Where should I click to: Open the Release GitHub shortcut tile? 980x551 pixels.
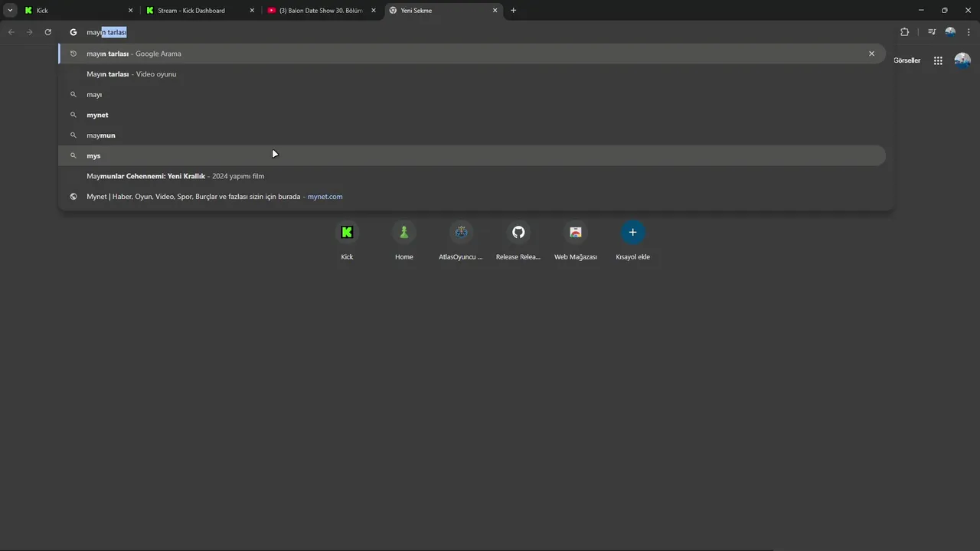[x=518, y=240]
